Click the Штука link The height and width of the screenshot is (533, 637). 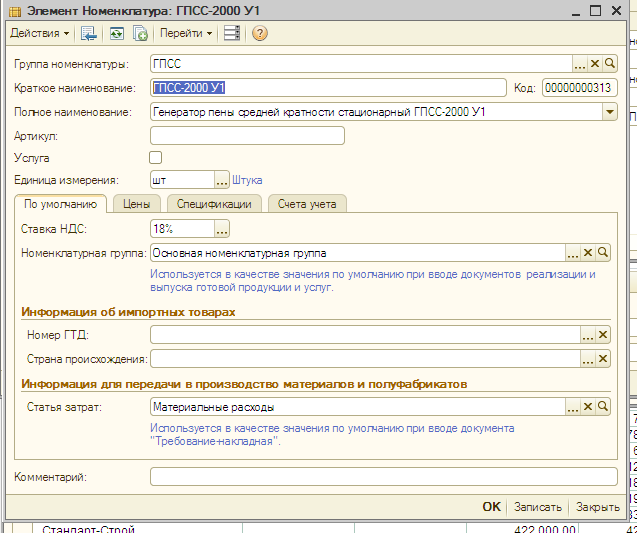[247, 180]
